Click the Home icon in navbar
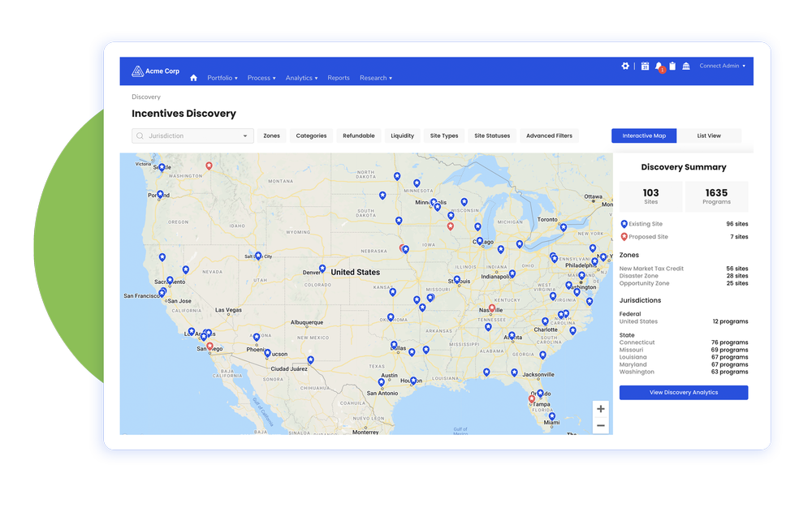The image size is (812, 521). (x=193, y=78)
